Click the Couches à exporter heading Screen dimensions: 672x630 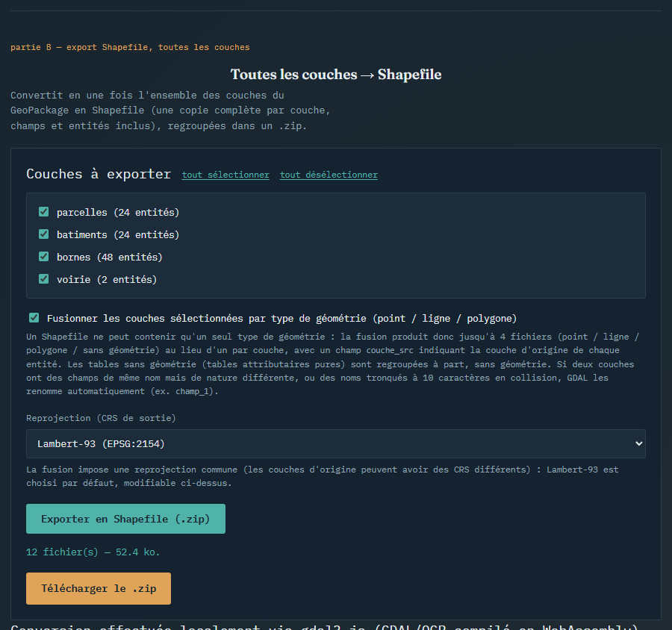[x=99, y=174]
